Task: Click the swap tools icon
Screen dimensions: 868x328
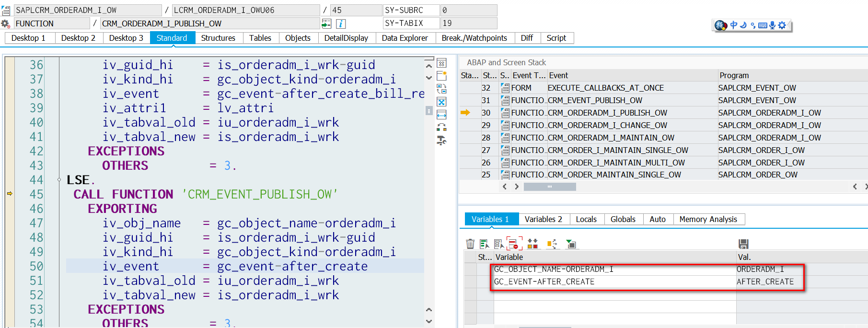Action: [441, 127]
